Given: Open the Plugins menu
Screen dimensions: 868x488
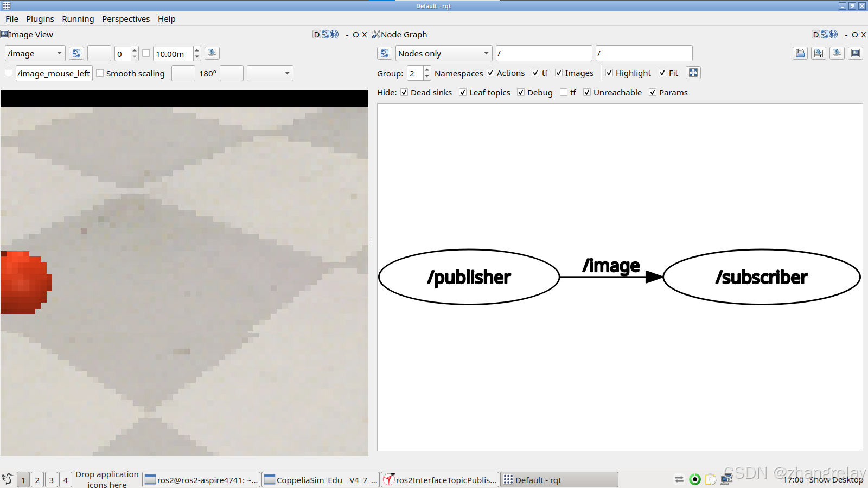Looking at the screenshot, I should coord(40,19).
